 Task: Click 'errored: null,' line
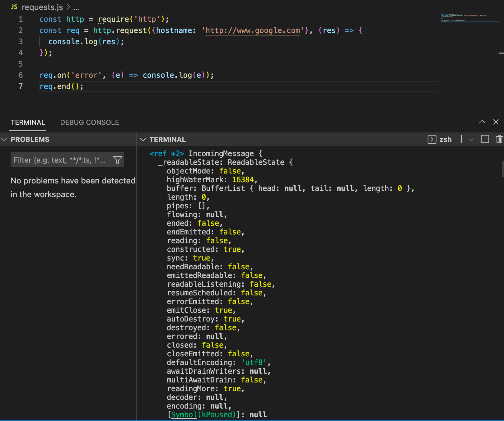(197, 336)
